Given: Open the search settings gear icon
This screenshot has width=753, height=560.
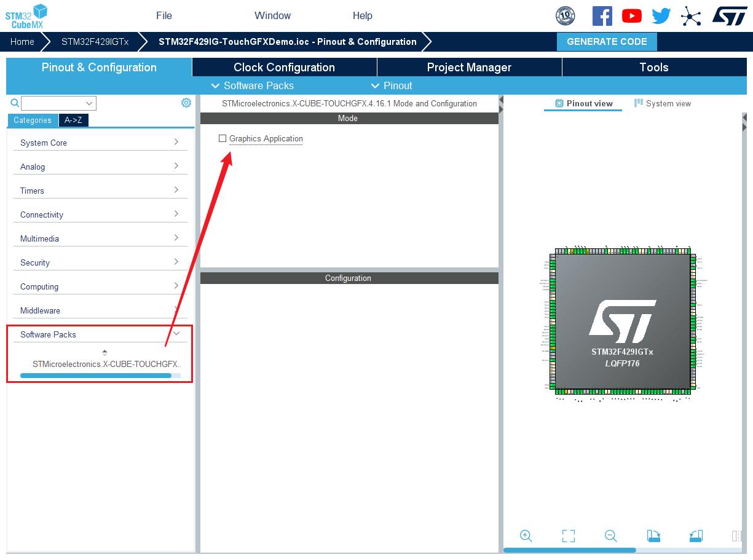Looking at the screenshot, I should [186, 102].
